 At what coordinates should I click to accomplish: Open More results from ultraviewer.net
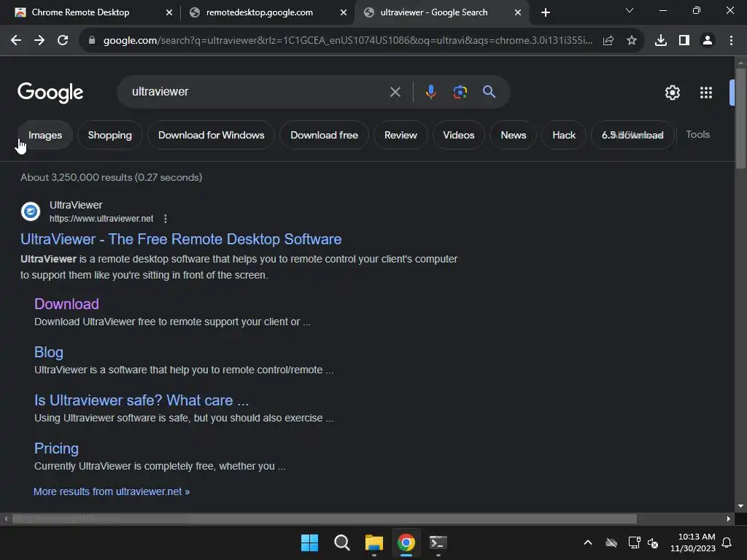coord(112,491)
